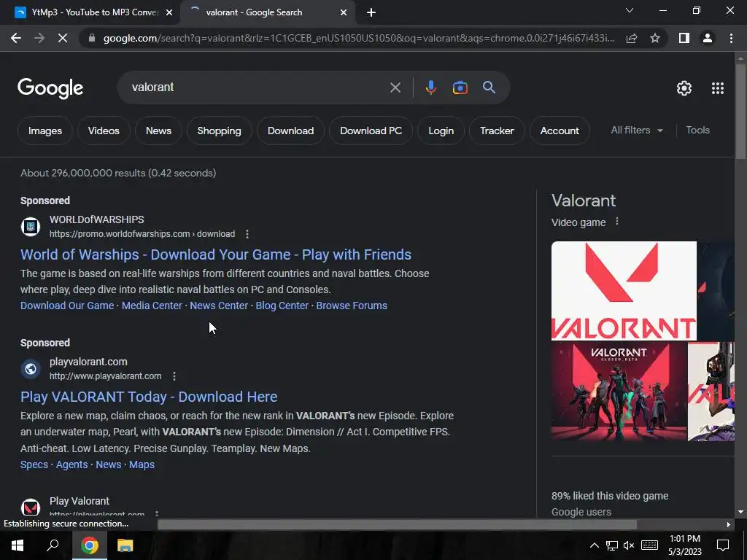
Task: Show hidden system tray icons
Action: pos(594,545)
